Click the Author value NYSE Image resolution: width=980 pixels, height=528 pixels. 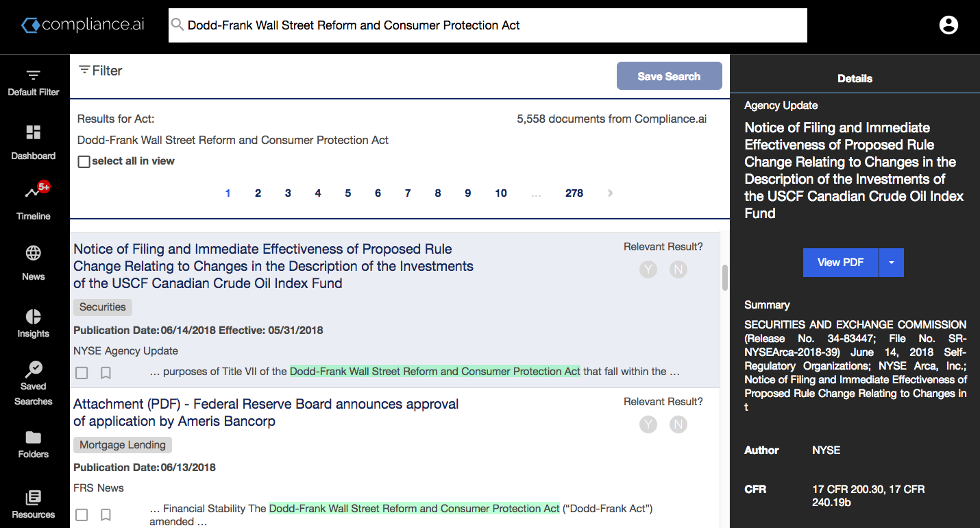click(826, 451)
